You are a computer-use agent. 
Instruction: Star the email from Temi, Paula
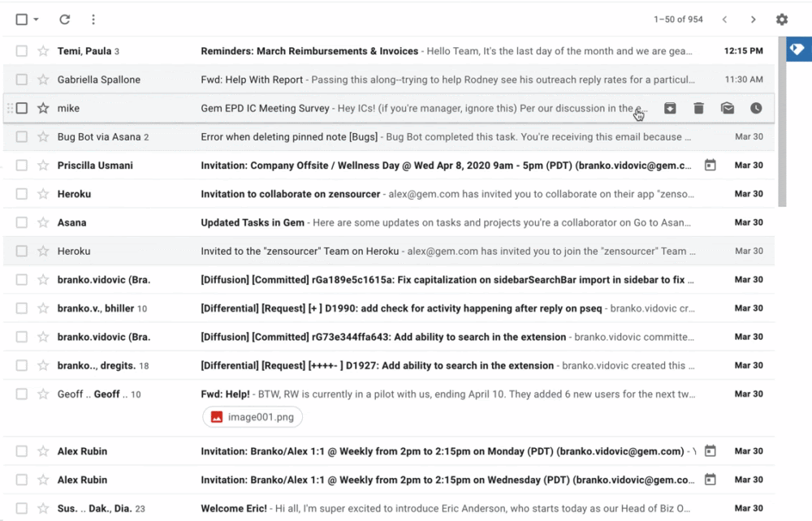tap(43, 51)
